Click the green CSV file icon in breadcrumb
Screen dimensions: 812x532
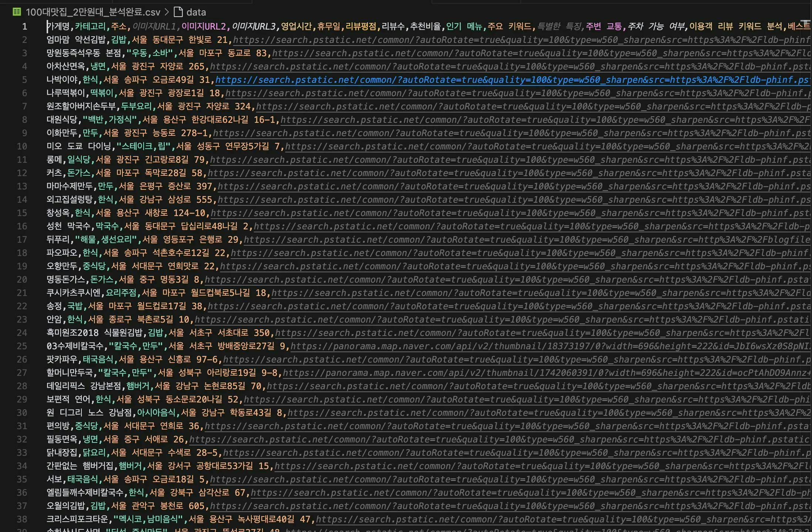click(x=17, y=12)
